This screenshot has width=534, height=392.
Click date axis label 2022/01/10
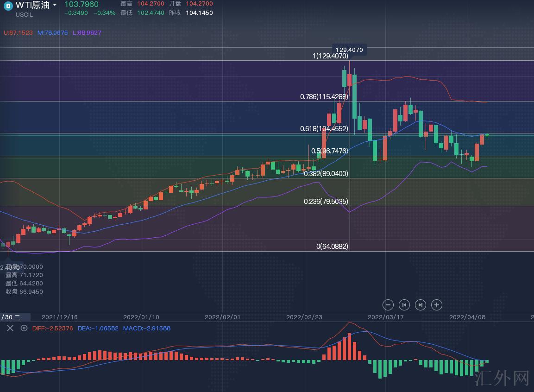coord(141,317)
